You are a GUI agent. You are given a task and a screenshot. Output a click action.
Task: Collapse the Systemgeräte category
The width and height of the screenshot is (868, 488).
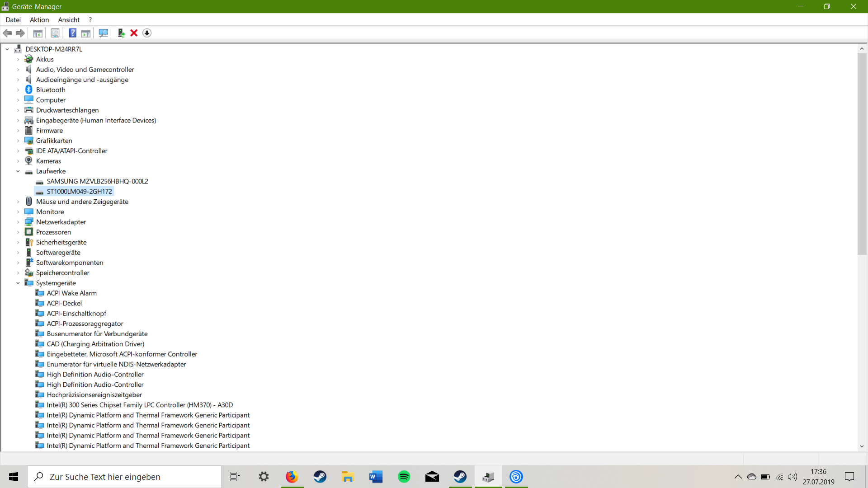pos(18,283)
